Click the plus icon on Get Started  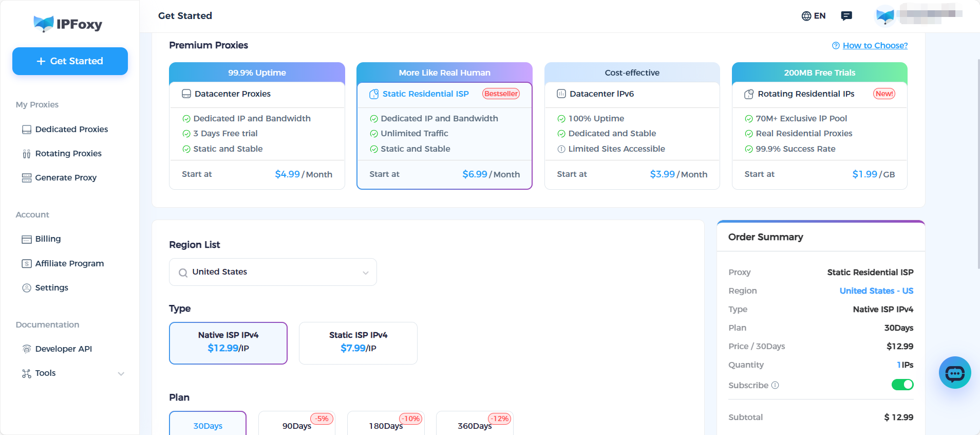[x=41, y=61]
